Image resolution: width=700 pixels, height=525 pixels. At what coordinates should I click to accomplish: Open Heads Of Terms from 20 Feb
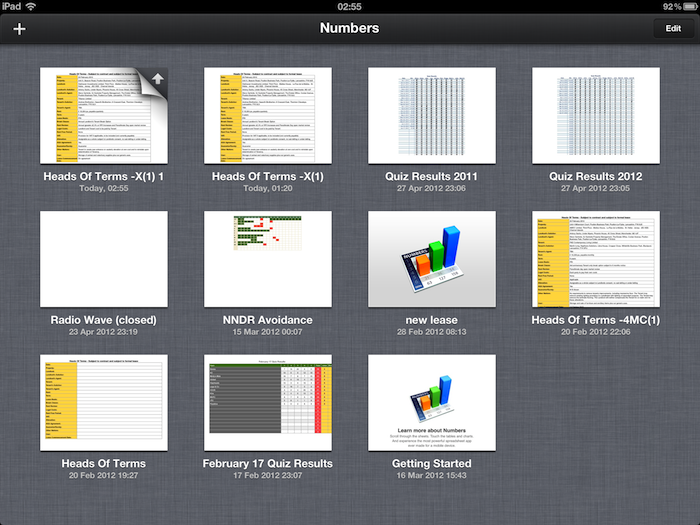pyautogui.click(x=103, y=402)
